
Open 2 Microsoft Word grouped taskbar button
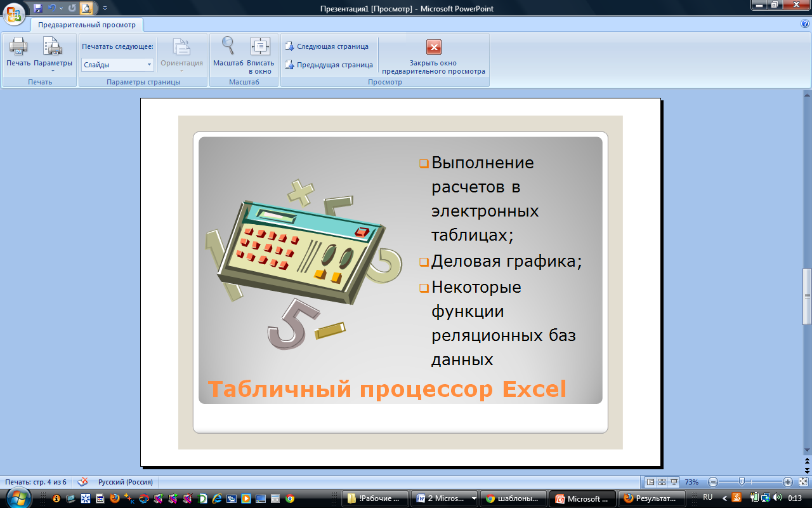tap(444, 498)
